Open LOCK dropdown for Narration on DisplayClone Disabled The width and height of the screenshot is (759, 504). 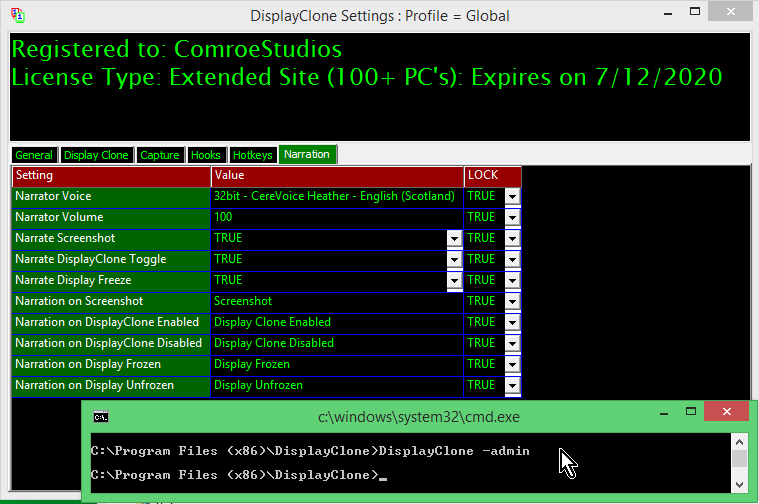click(512, 343)
